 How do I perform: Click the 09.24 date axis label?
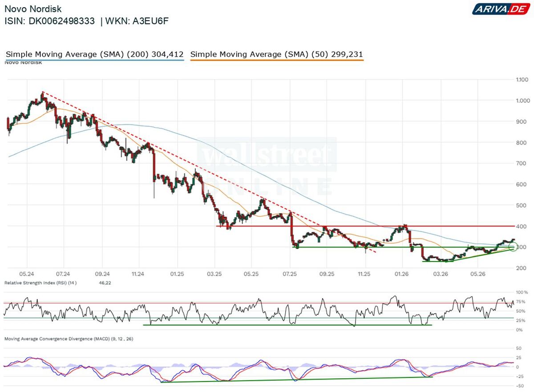102,274
